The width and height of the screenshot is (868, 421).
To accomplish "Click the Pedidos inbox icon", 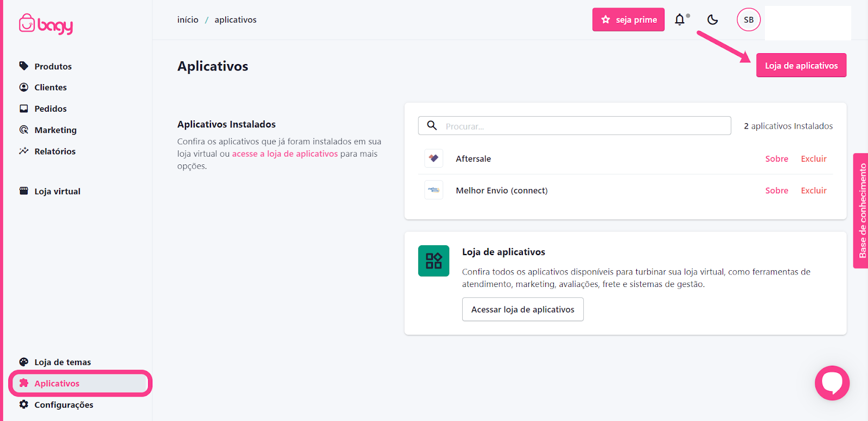I will click(x=24, y=109).
